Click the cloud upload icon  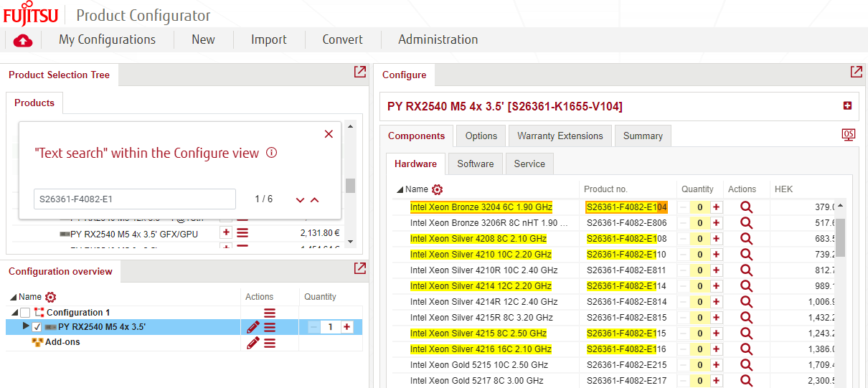[x=23, y=41]
